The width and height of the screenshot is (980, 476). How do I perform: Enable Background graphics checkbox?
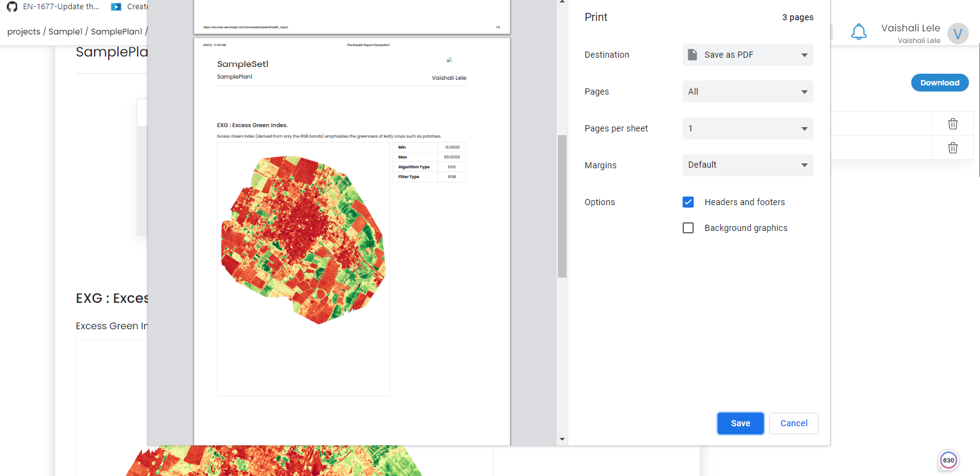(x=688, y=228)
